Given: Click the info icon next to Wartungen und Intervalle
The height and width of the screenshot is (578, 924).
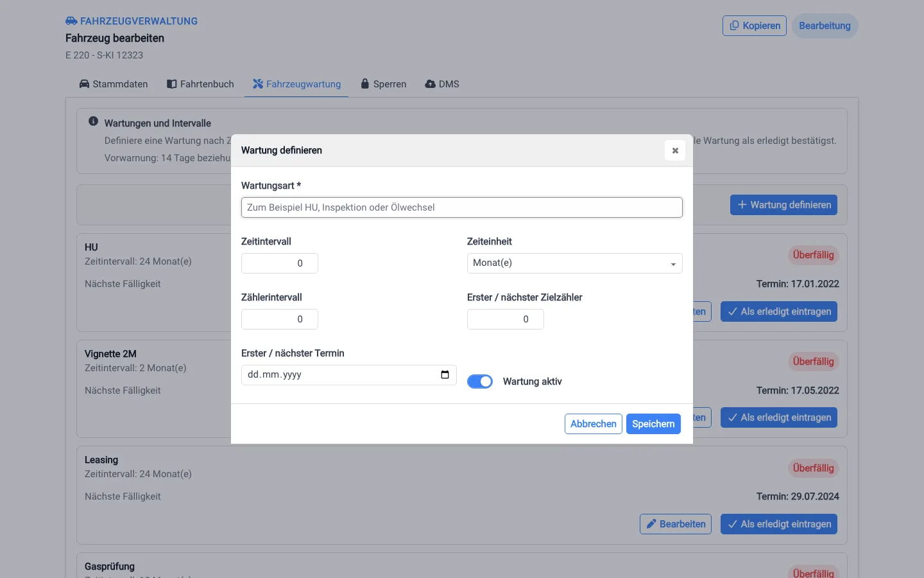Looking at the screenshot, I should 93,121.
